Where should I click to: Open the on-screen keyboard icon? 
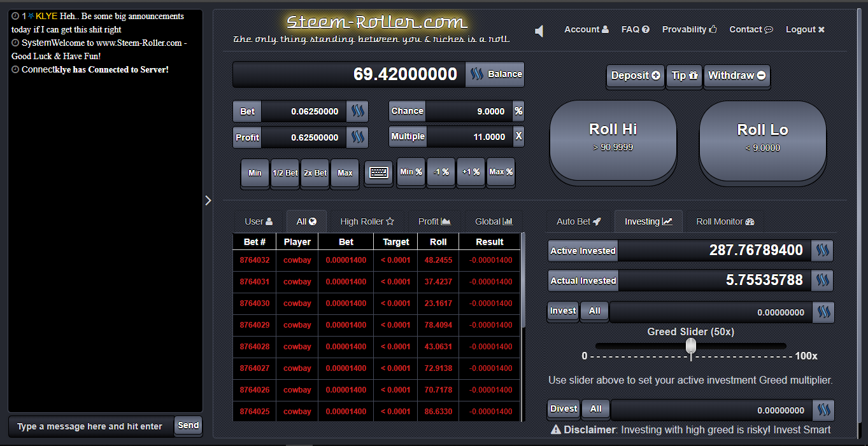pyautogui.click(x=379, y=172)
